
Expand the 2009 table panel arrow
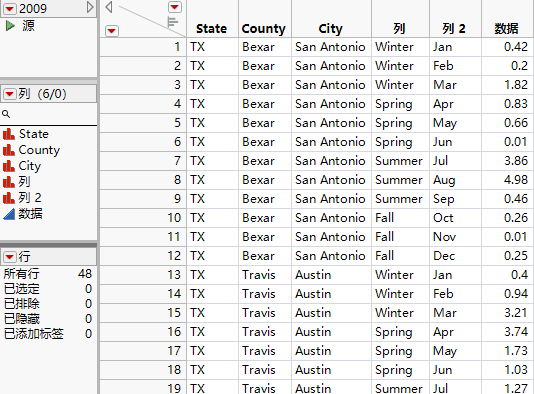[90, 7]
